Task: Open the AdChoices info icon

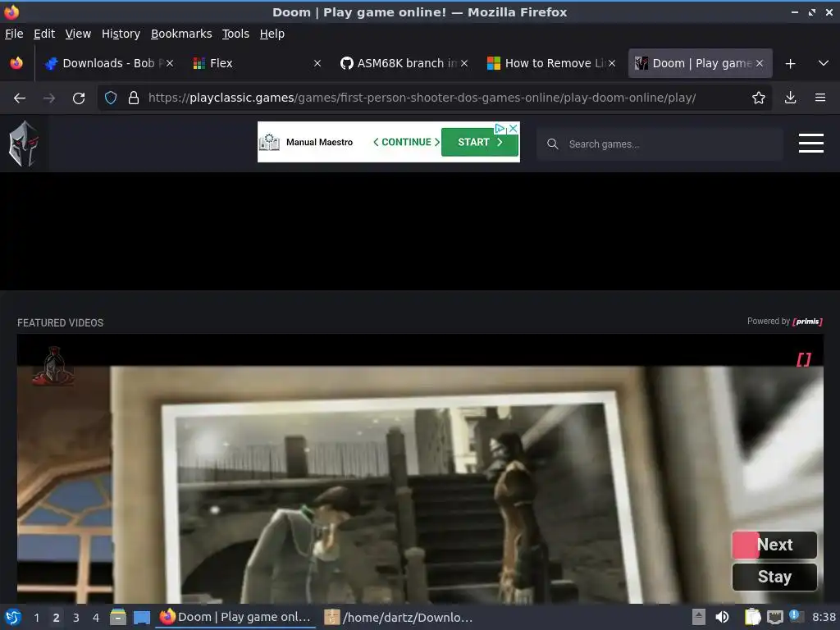Action: (x=500, y=129)
